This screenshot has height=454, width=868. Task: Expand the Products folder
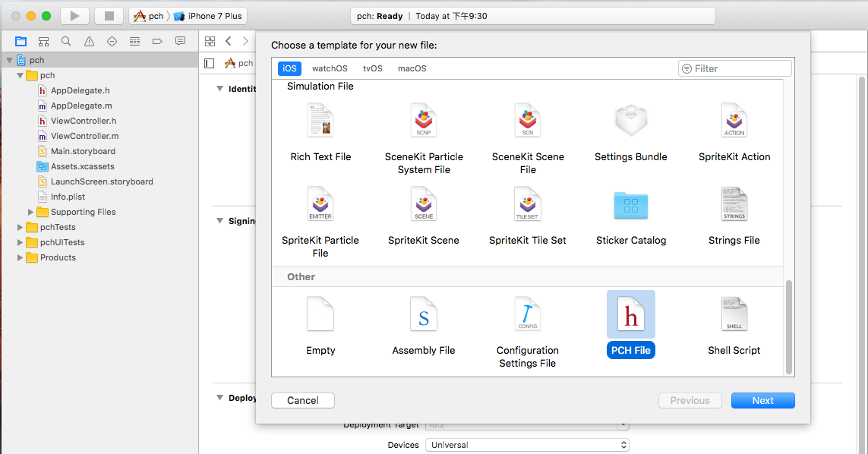pyautogui.click(x=21, y=257)
